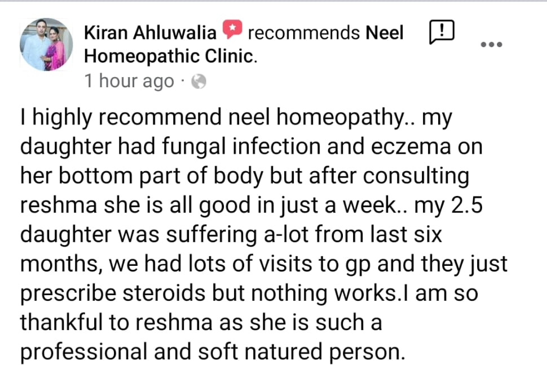Screen dimensions: 547x392
Task: Click the report exclamation speech bubble icon
Action: point(443,32)
